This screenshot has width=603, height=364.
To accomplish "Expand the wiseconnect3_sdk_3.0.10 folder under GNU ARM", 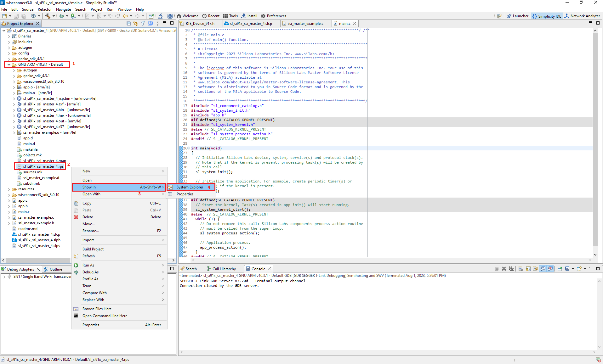I will coord(14,81).
